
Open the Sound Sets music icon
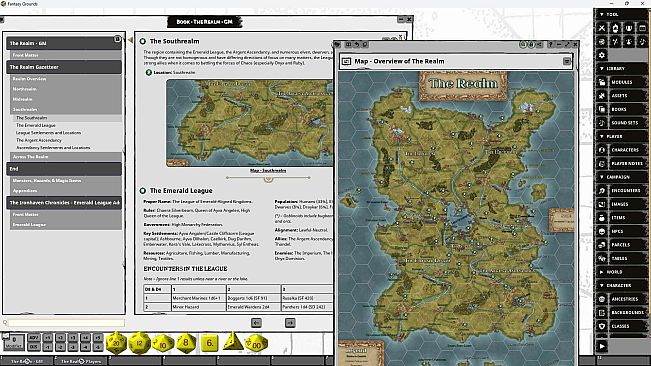(x=602, y=123)
